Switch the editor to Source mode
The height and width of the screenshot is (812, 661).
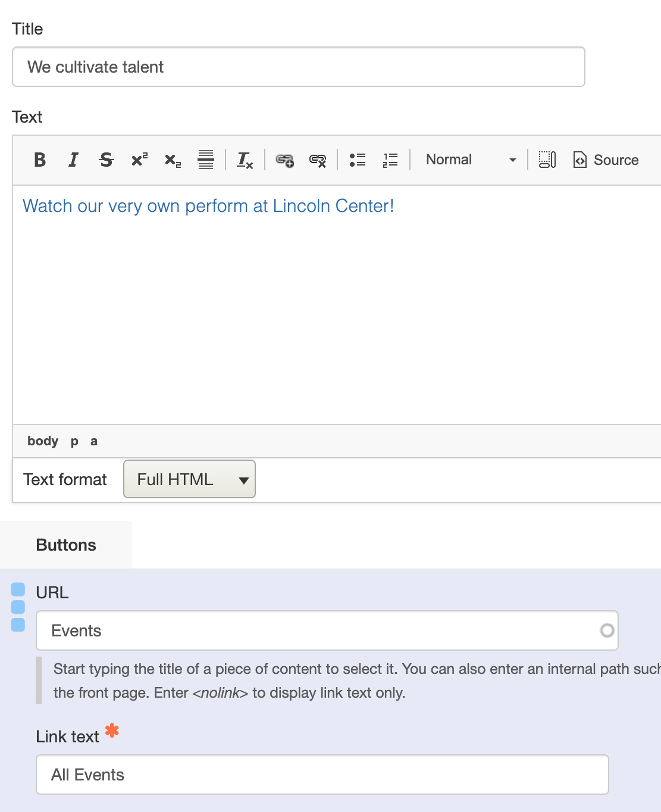click(x=606, y=160)
